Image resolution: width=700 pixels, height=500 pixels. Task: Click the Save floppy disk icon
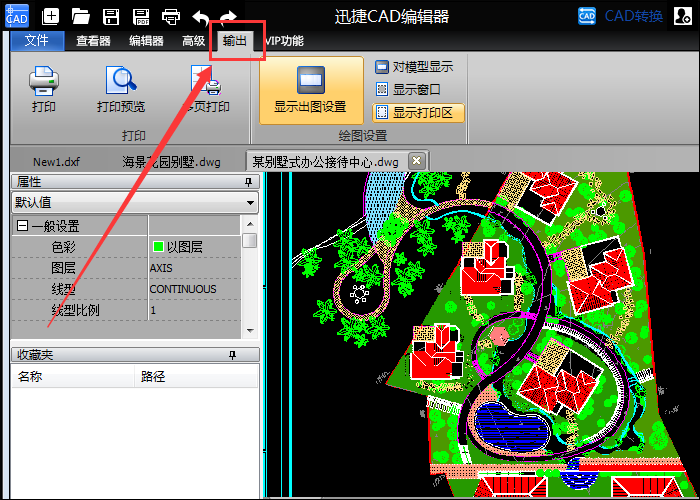[111, 16]
